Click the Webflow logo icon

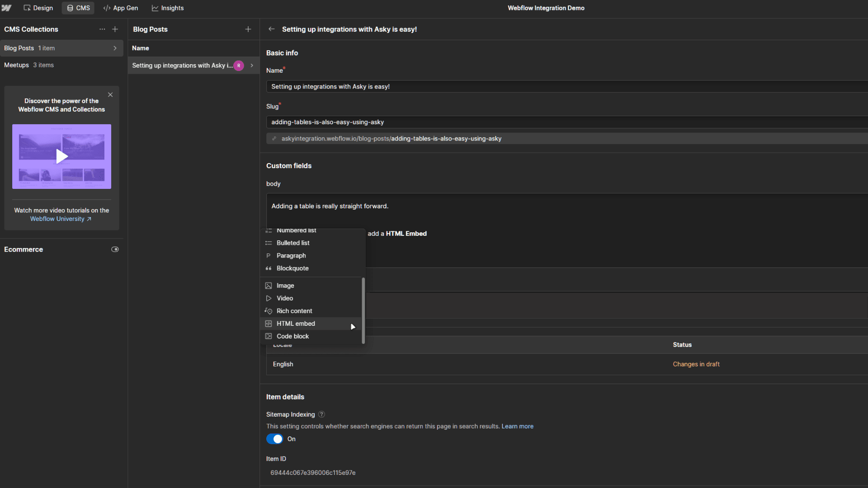[6, 8]
